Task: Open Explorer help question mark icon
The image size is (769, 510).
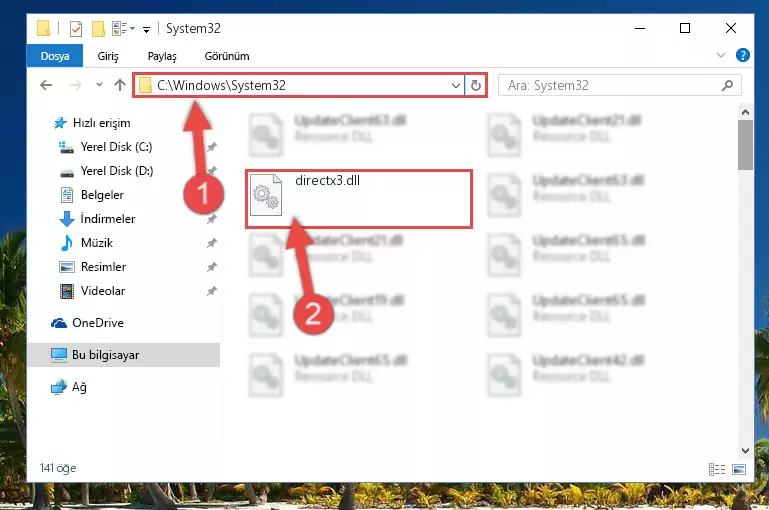Action: point(743,55)
